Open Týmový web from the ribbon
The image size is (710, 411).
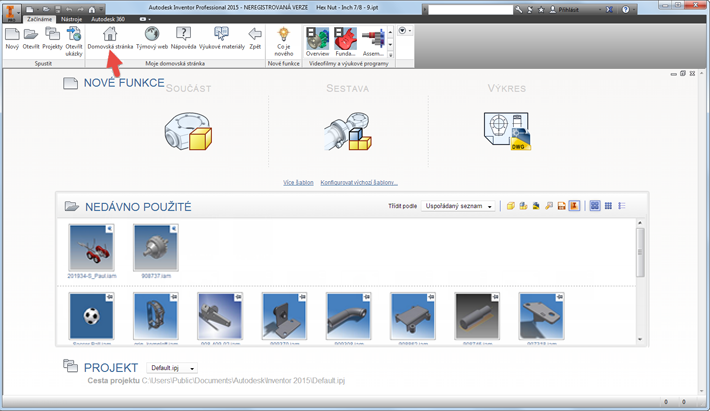click(152, 38)
